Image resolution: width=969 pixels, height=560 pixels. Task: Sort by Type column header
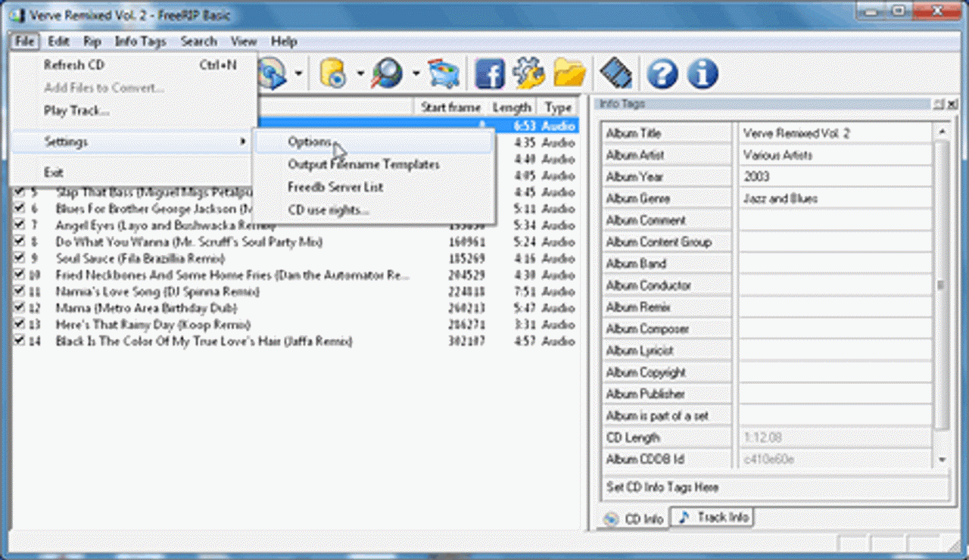point(559,107)
